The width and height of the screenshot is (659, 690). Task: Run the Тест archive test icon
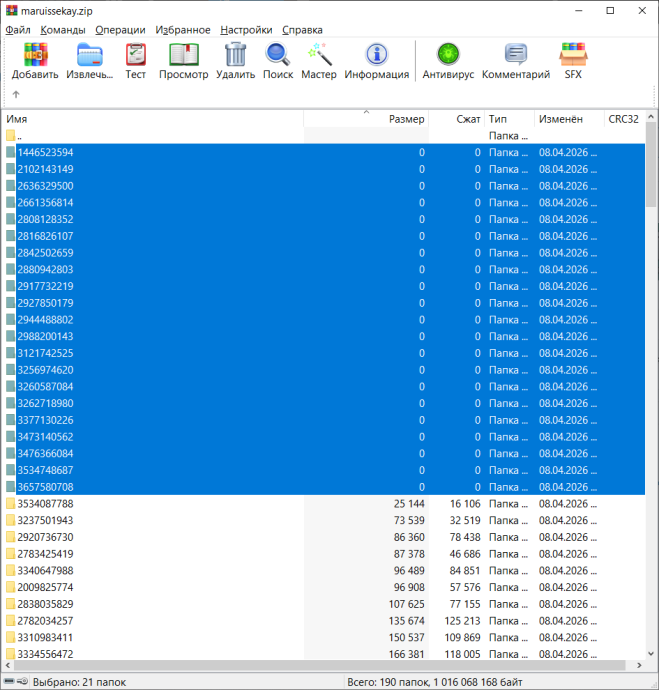[x=135, y=56]
